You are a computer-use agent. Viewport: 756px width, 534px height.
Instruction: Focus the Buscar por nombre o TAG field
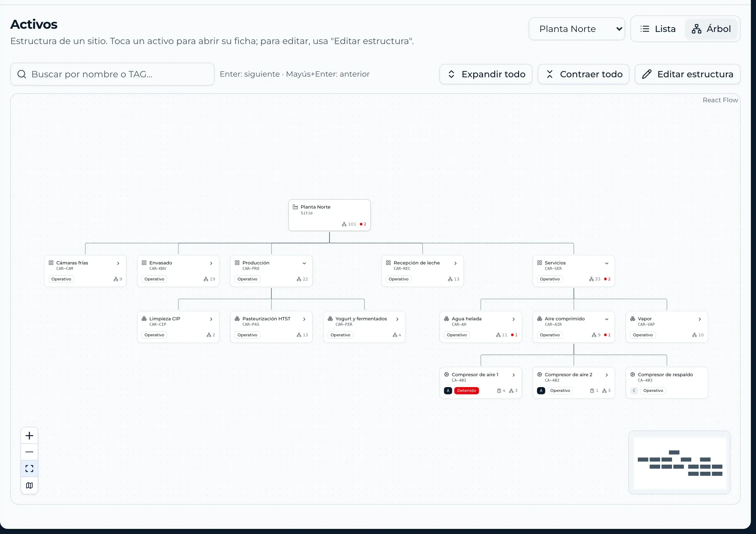point(112,74)
